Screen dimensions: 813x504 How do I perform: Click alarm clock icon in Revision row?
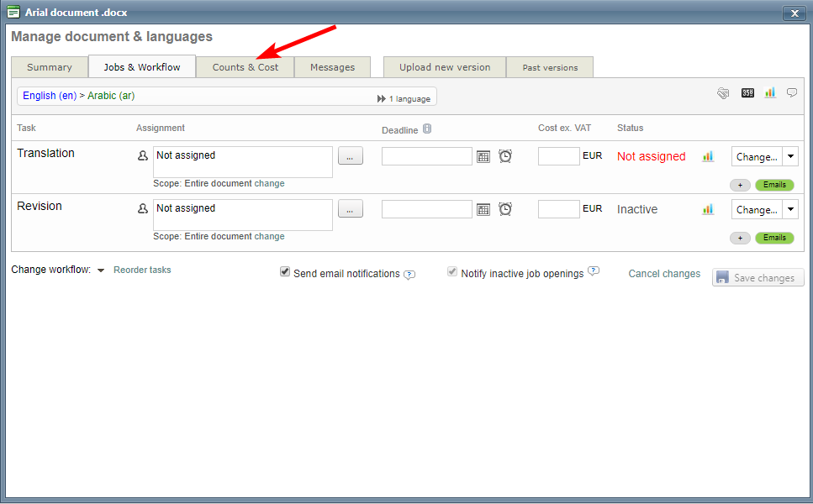[505, 209]
